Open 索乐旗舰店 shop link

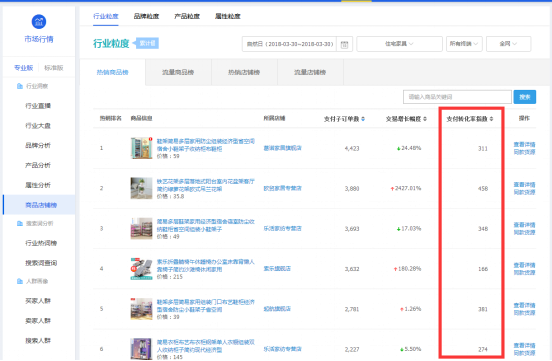coord(277,269)
